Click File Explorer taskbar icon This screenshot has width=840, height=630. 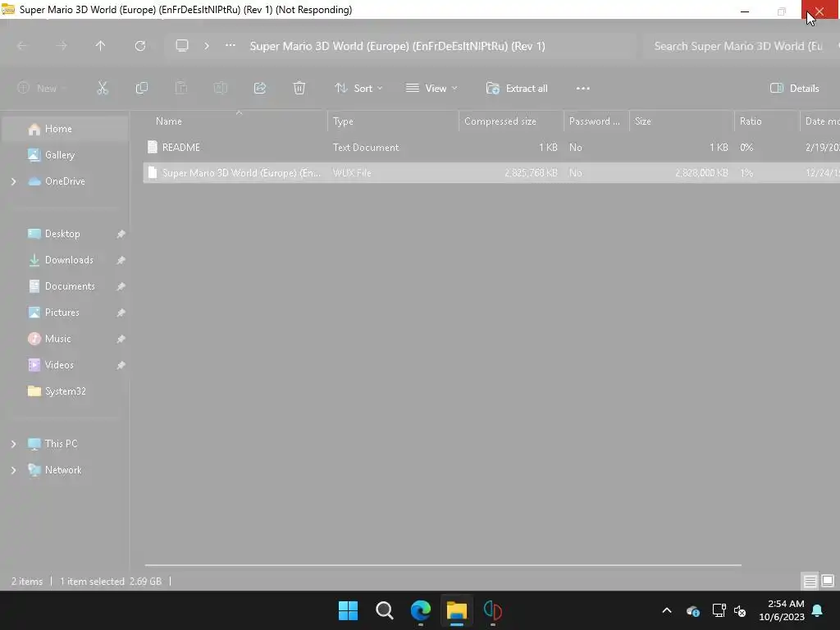tap(456, 610)
